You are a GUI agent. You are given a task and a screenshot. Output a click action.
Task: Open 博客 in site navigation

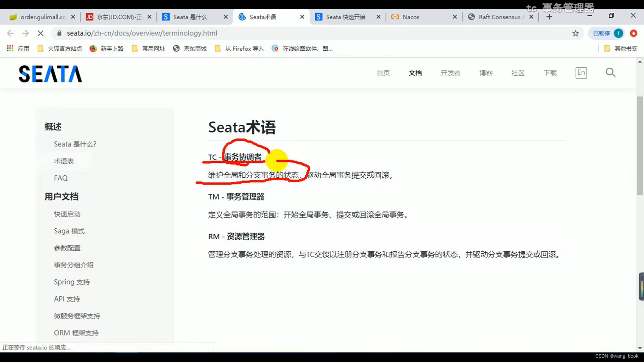(486, 73)
